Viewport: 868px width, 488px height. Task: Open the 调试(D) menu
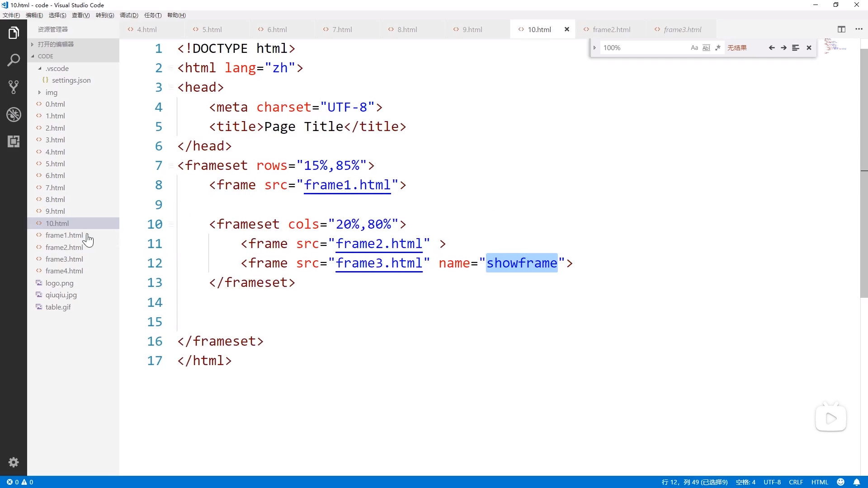(x=129, y=15)
